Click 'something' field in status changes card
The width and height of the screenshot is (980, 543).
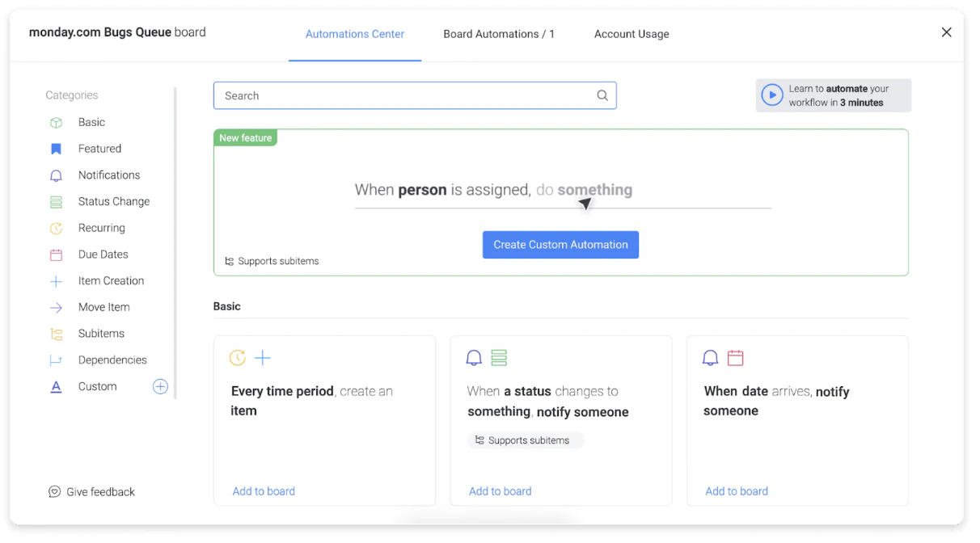[x=499, y=411]
